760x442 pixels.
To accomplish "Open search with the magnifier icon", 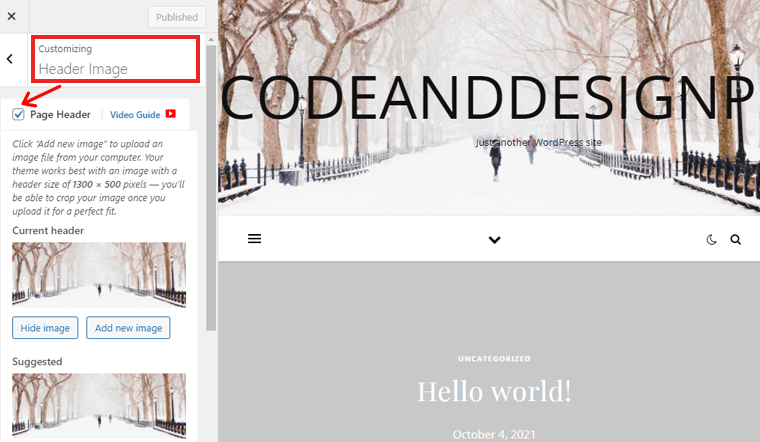I will pyautogui.click(x=735, y=239).
